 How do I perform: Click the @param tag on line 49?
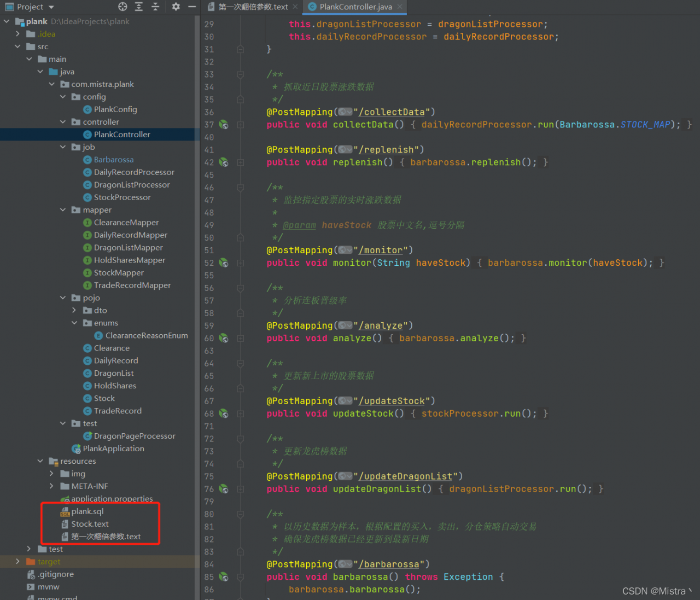[x=300, y=225]
